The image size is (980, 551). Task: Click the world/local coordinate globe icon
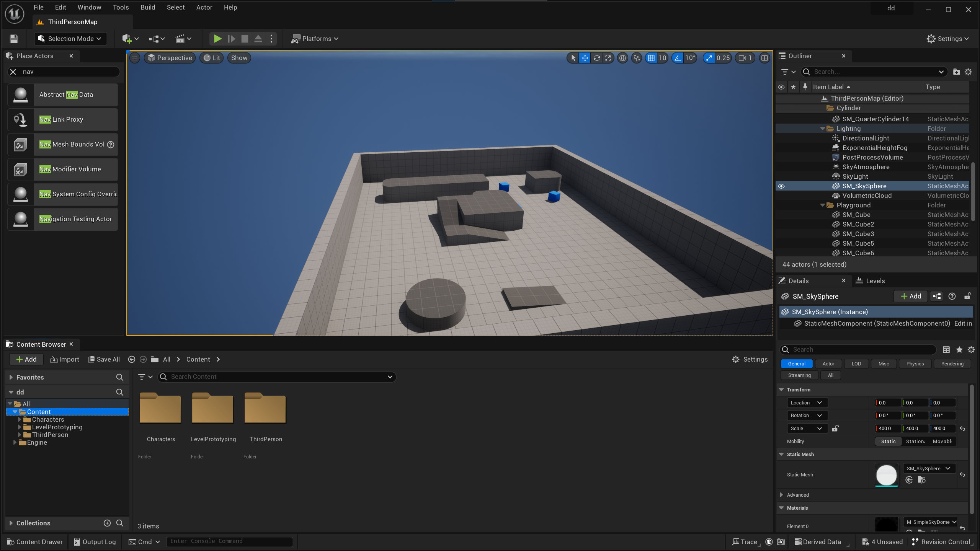623,58
